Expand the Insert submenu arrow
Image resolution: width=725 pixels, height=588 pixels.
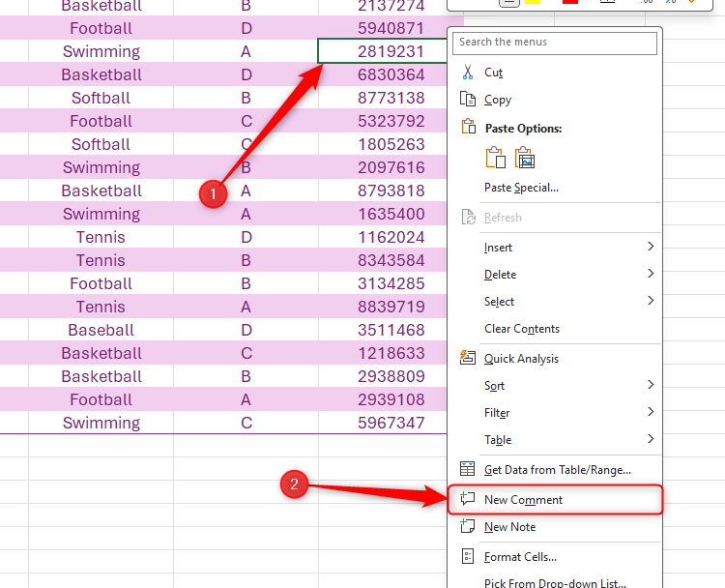point(651,248)
